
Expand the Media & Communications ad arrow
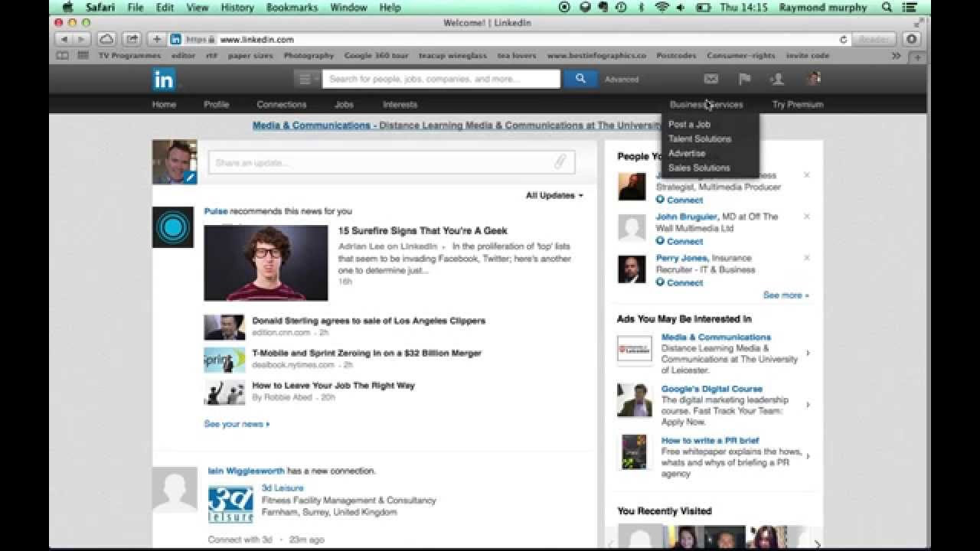[x=808, y=353]
